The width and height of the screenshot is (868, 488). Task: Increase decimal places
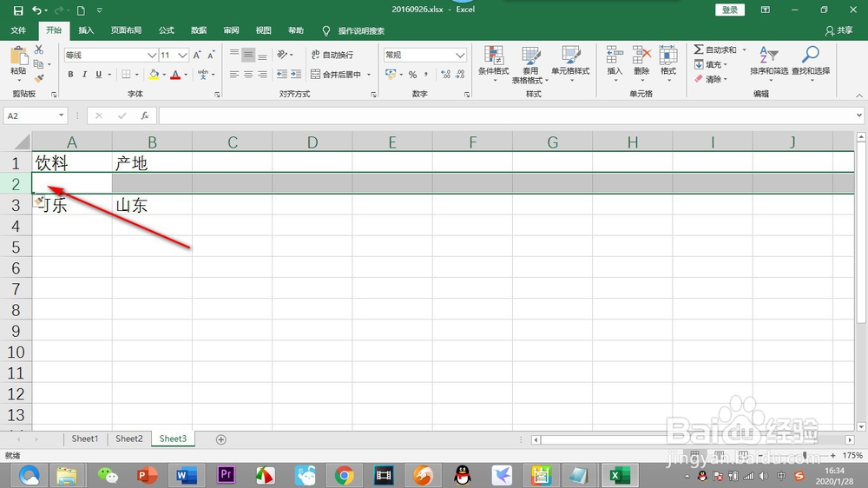pos(445,74)
